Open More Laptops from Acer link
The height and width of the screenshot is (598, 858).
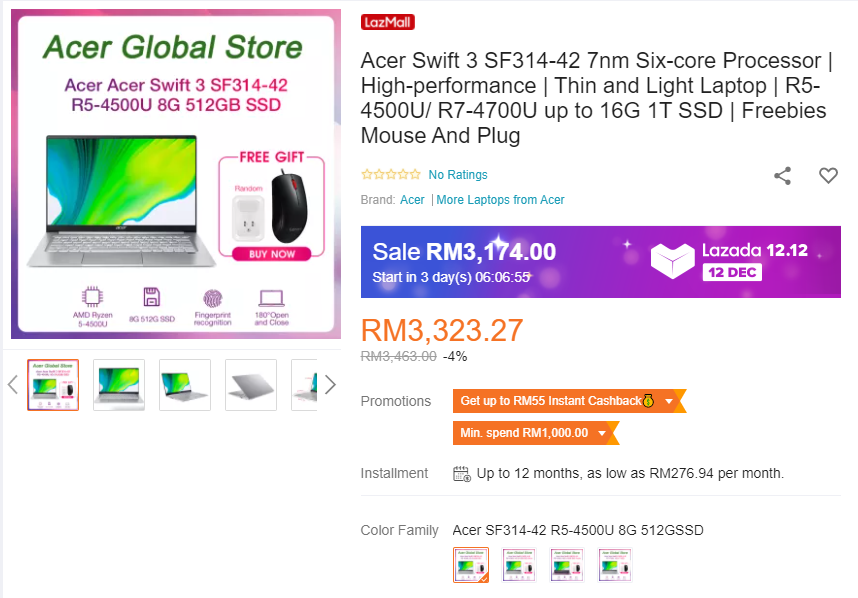coord(500,200)
